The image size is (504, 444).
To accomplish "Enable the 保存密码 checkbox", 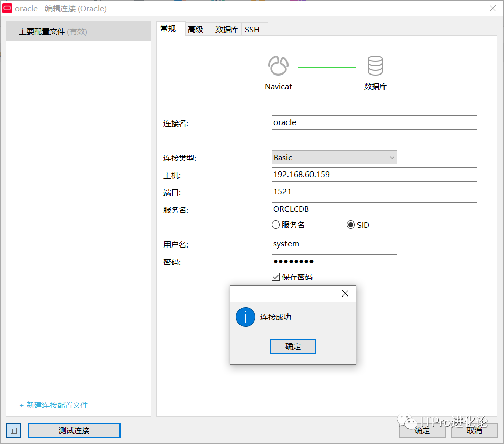I will click(x=276, y=277).
